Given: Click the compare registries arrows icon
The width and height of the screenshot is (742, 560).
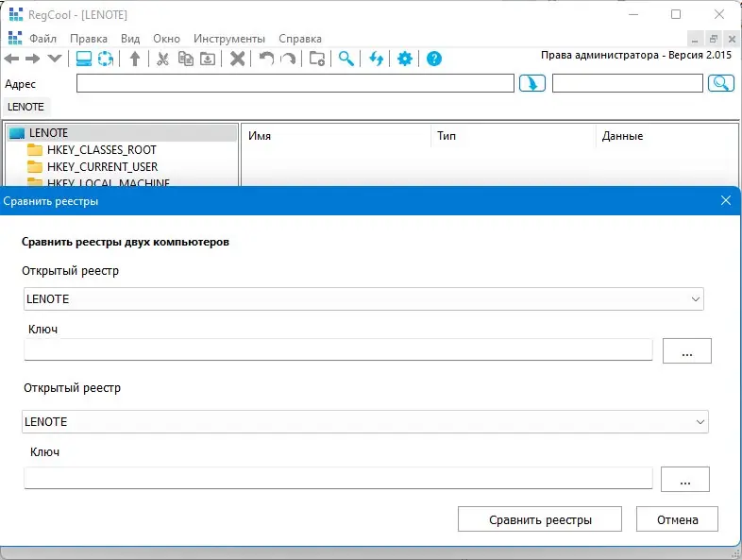Looking at the screenshot, I should [x=377, y=59].
